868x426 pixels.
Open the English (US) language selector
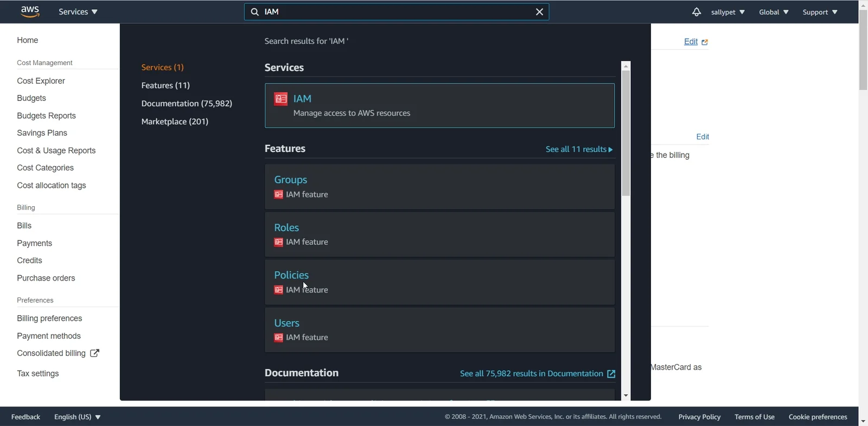[x=78, y=417]
